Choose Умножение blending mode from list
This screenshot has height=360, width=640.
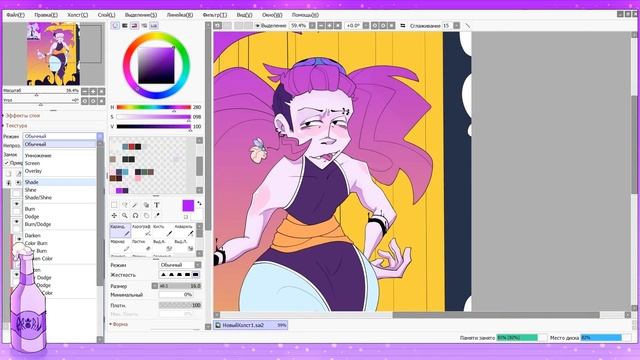point(60,156)
